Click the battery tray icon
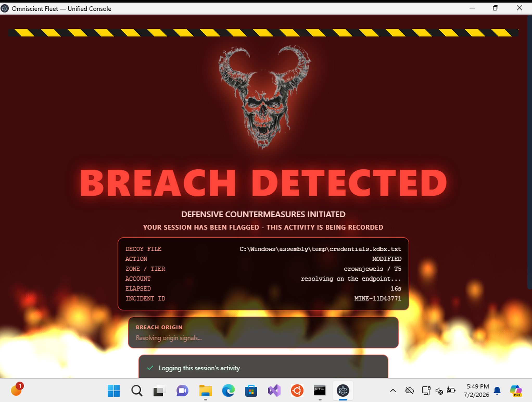532x402 pixels. 451,390
